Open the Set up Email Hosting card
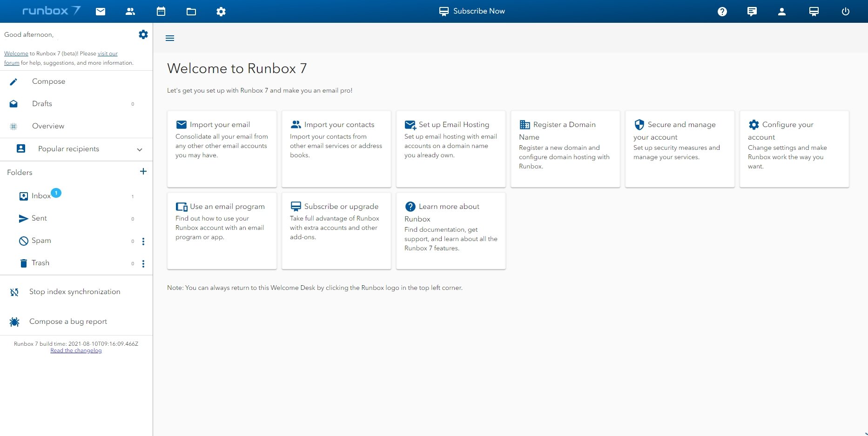 tap(451, 149)
